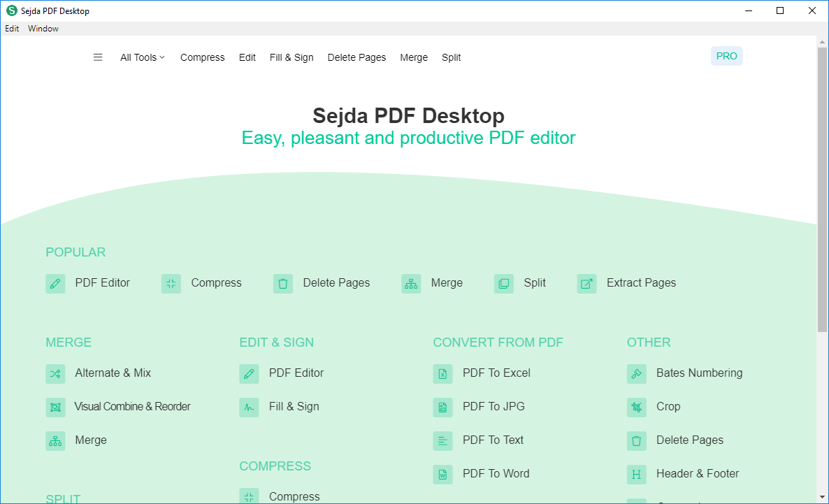Select Merge in top navigation
Screen dimensions: 829x504
(x=414, y=57)
